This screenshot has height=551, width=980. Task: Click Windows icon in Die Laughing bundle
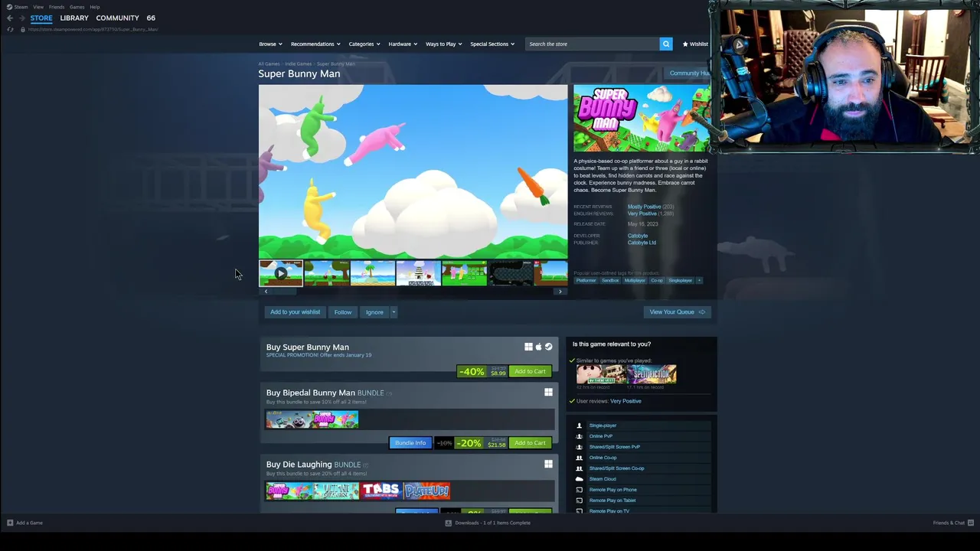coord(548,464)
